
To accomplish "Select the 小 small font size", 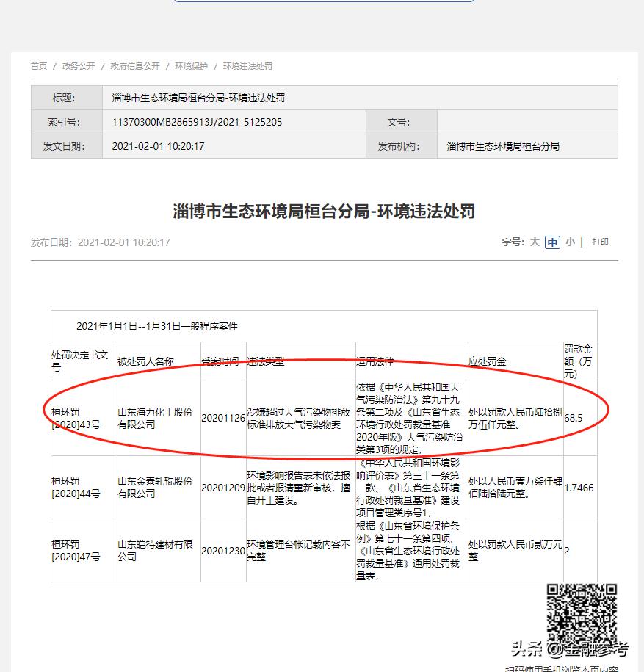I will click(571, 241).
